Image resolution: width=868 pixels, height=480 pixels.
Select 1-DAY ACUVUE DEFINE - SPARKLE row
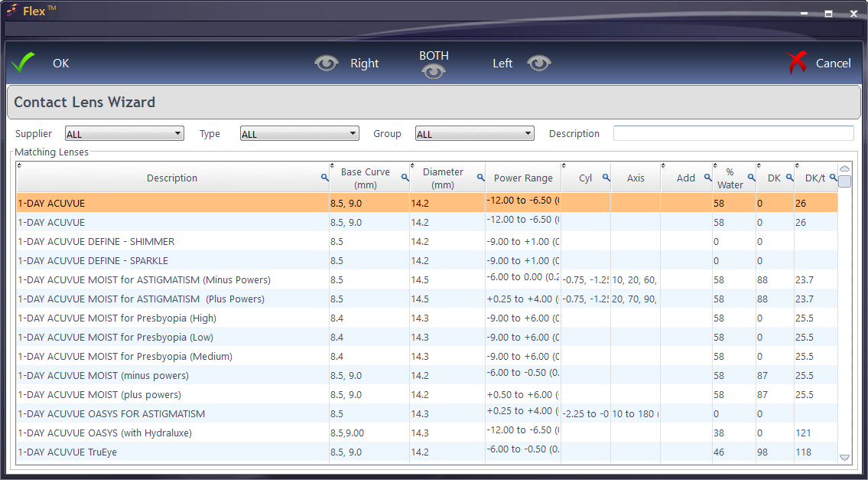pyautogui.click(x=427, y=260)
